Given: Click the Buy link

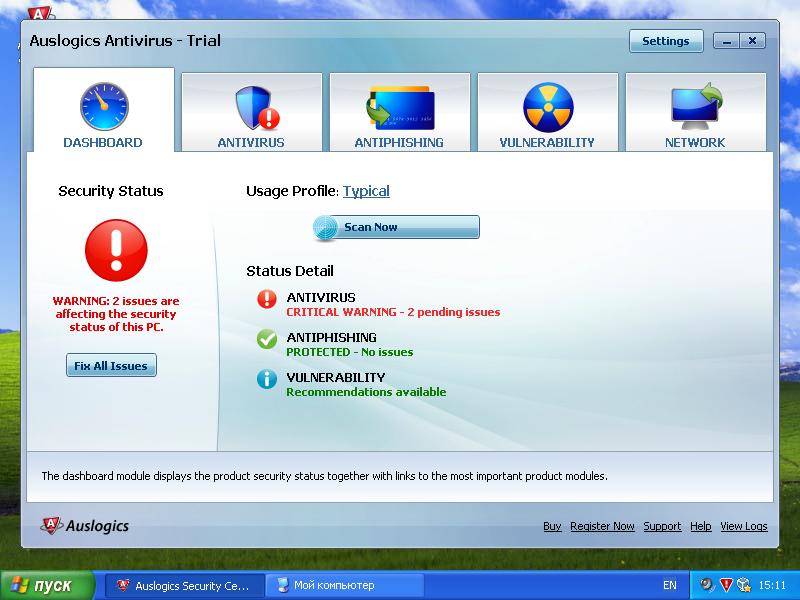Looking at the screenshot, I should point(552,526).
